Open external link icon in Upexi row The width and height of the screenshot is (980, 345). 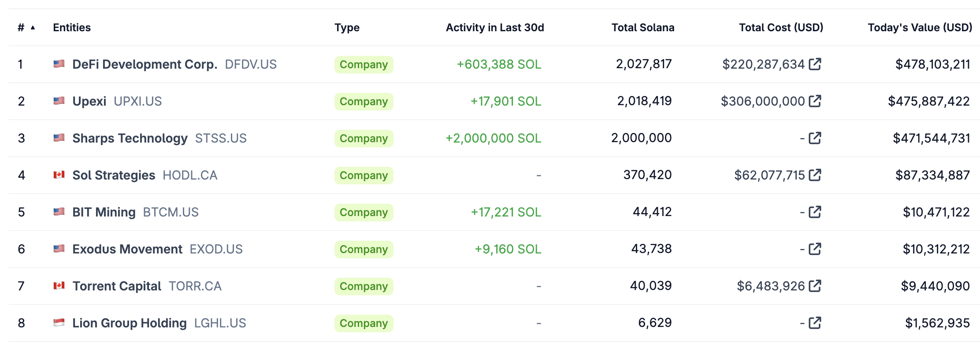(815, 101)
